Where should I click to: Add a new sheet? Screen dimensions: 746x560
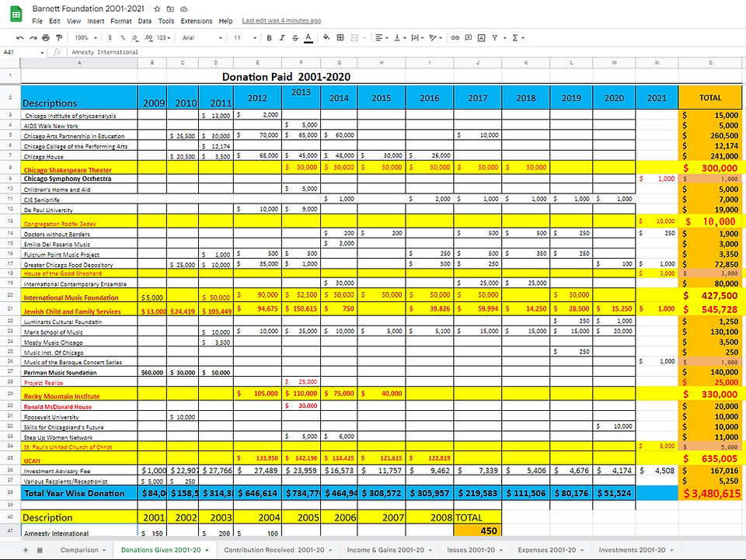pos(26,550)
